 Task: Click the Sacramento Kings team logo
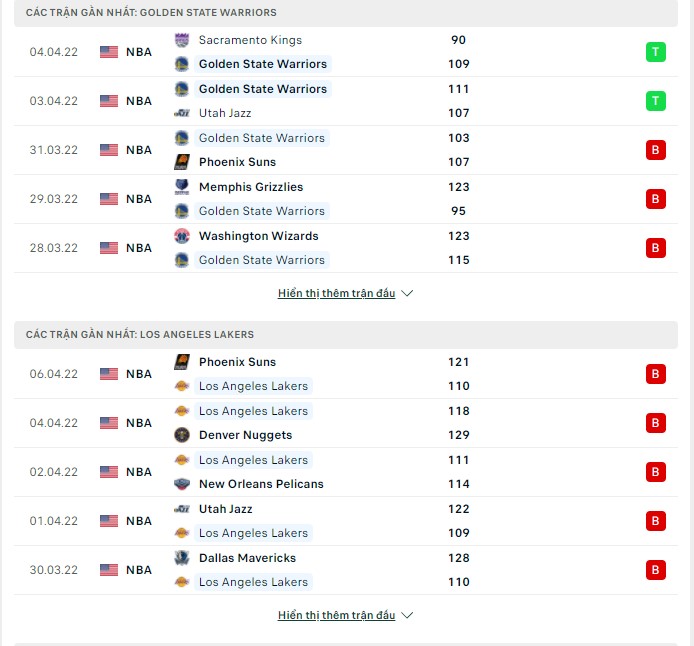[x=181, y=40]
